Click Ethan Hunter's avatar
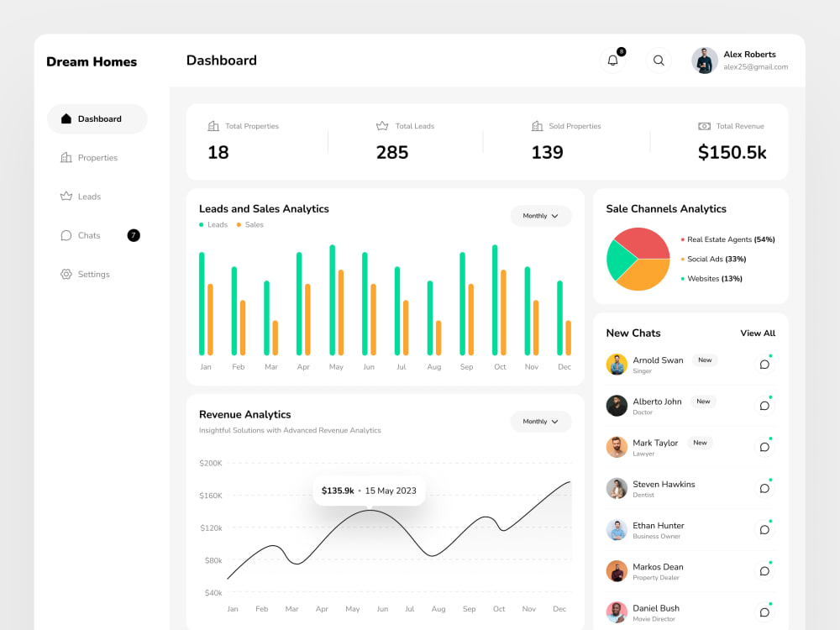Viewport: 840px width, 630px height. 617,530
